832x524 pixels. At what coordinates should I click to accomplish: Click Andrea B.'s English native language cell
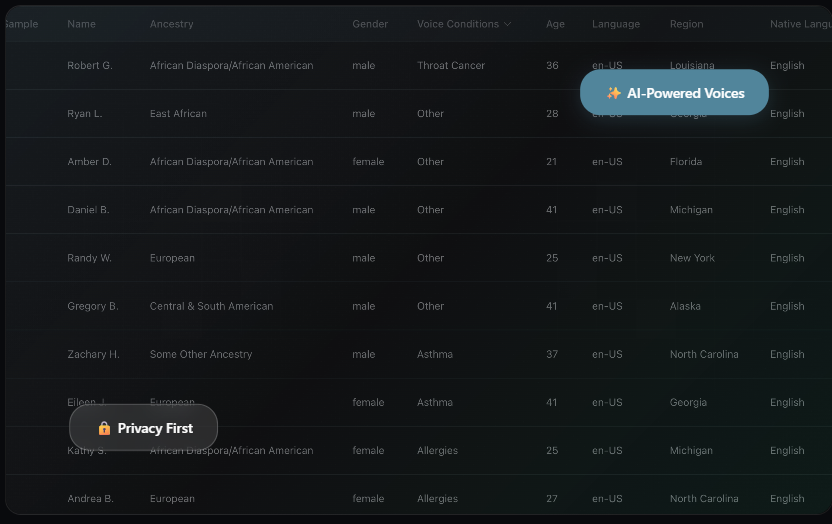point(787,499)
